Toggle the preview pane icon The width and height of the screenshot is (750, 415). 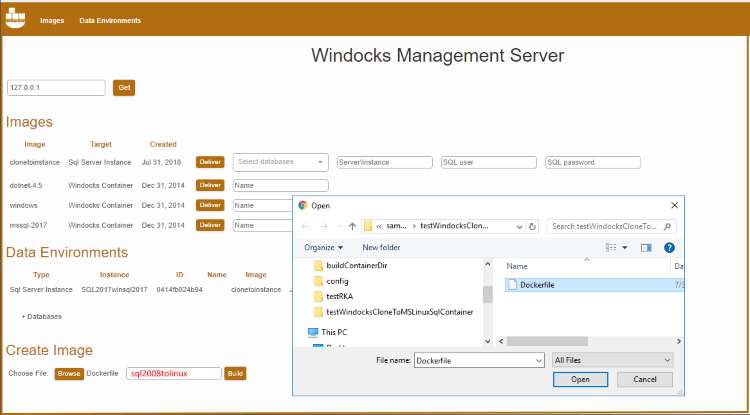pos(646,247)
